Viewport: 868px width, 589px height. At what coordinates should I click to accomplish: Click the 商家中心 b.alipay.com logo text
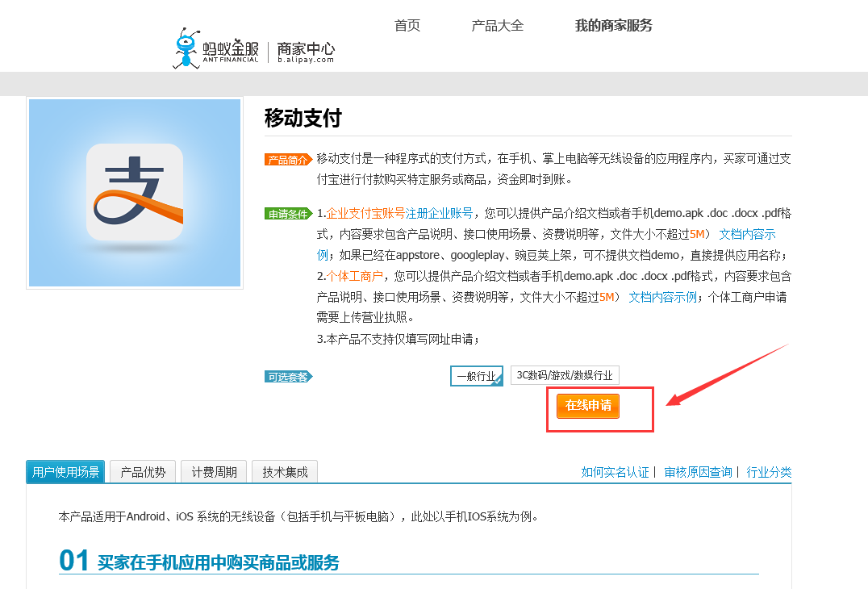[306, 52]
